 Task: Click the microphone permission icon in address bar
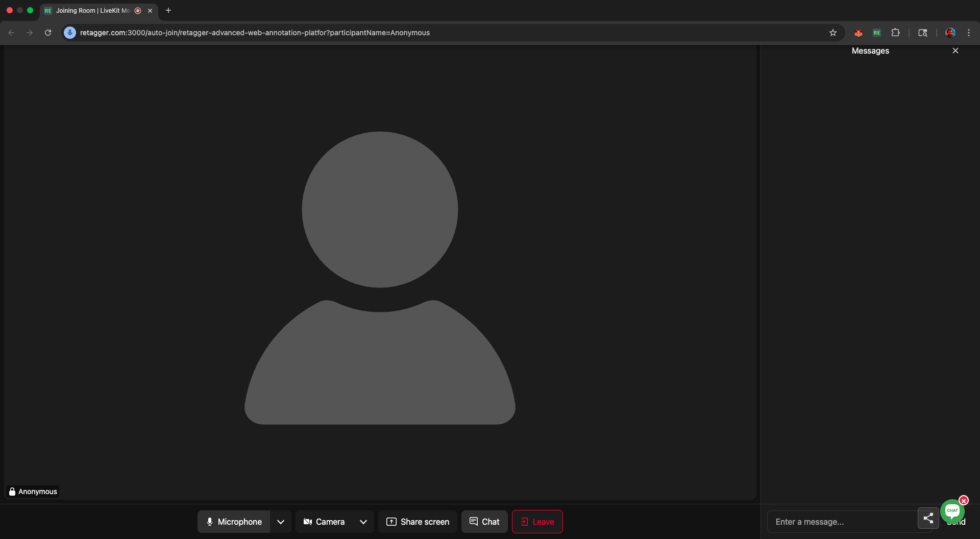pos(70,33)
